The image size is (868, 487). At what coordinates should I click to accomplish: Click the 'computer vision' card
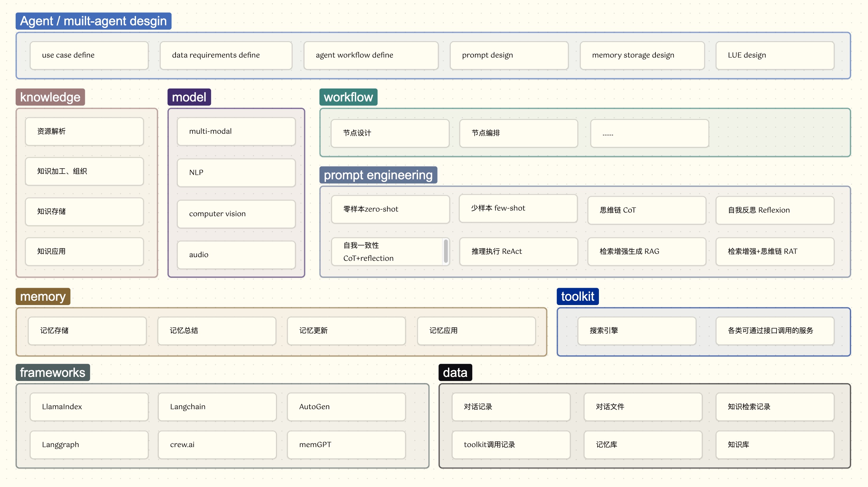[236, 214]
